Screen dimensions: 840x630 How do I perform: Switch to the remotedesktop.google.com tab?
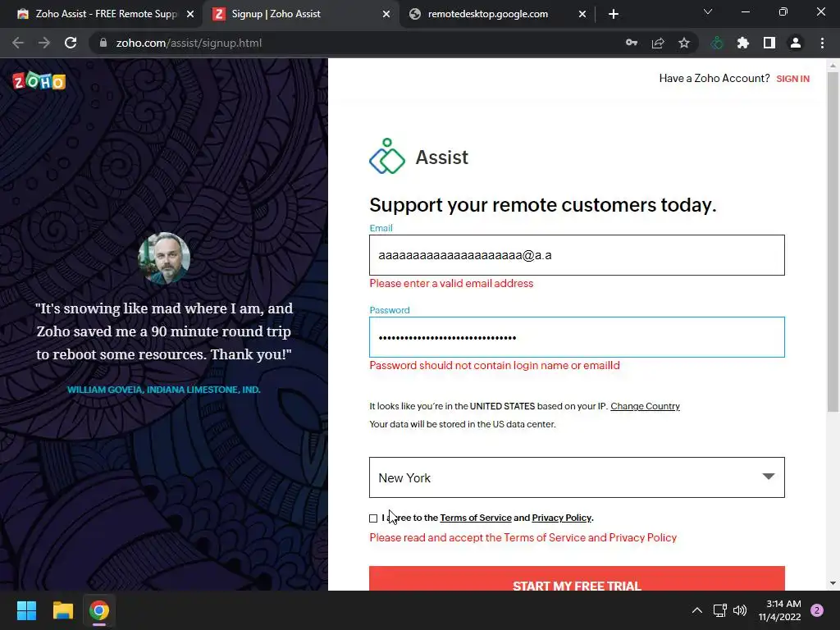pos(496,14)
